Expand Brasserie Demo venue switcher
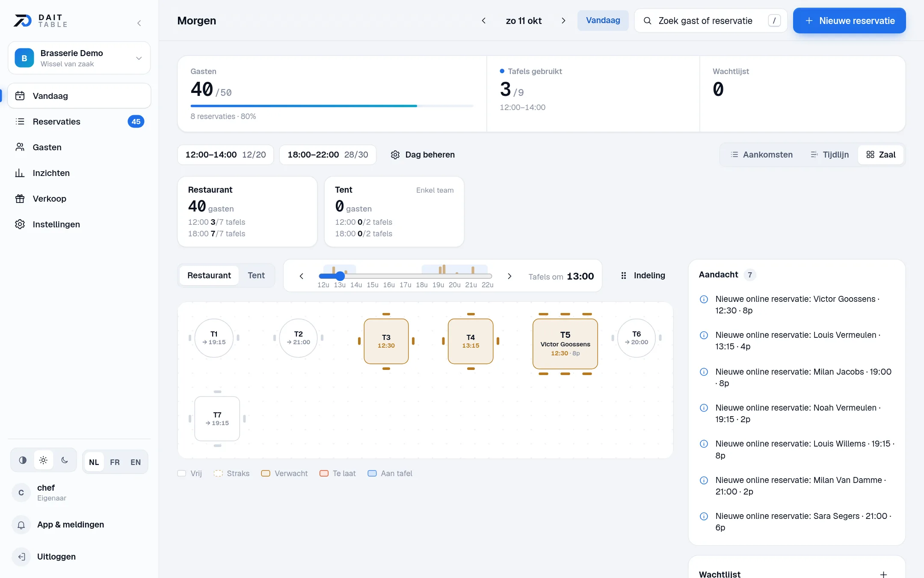The image size is (924, 578). coord(80,58)
